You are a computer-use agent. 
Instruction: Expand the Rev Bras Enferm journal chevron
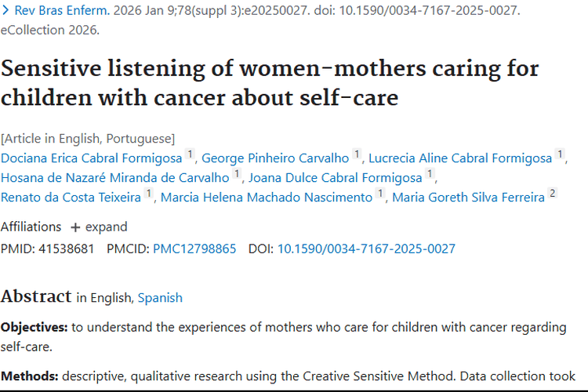tap(6, 12)
